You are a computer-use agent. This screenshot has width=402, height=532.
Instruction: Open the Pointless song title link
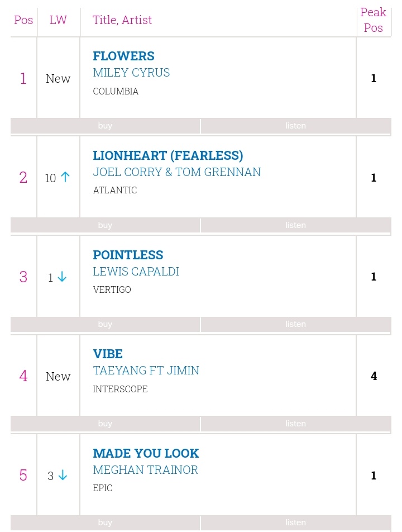128,255
